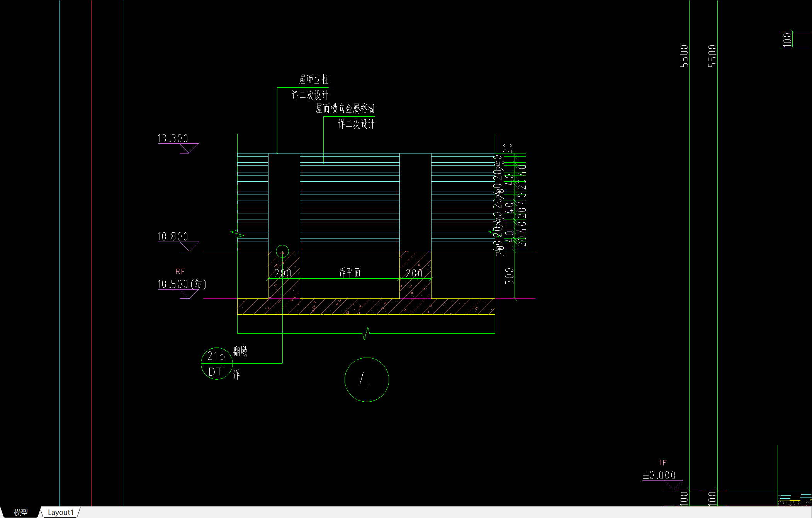Screen dimensions: 812x518
Task: Select the 13.300 elevation triangle symbol
Action: tap(189, 148)
